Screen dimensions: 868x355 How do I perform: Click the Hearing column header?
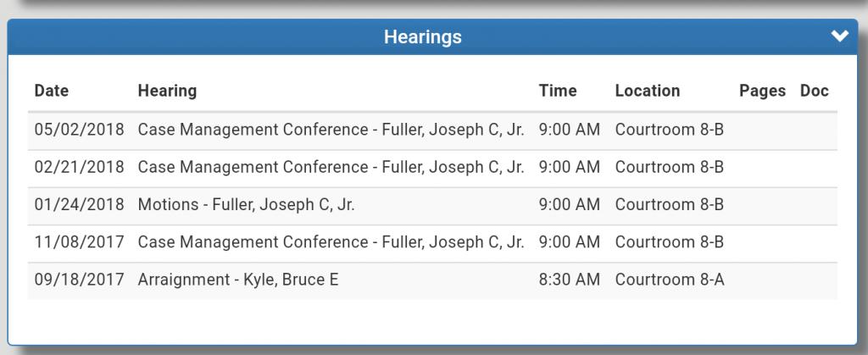point(167,91)
